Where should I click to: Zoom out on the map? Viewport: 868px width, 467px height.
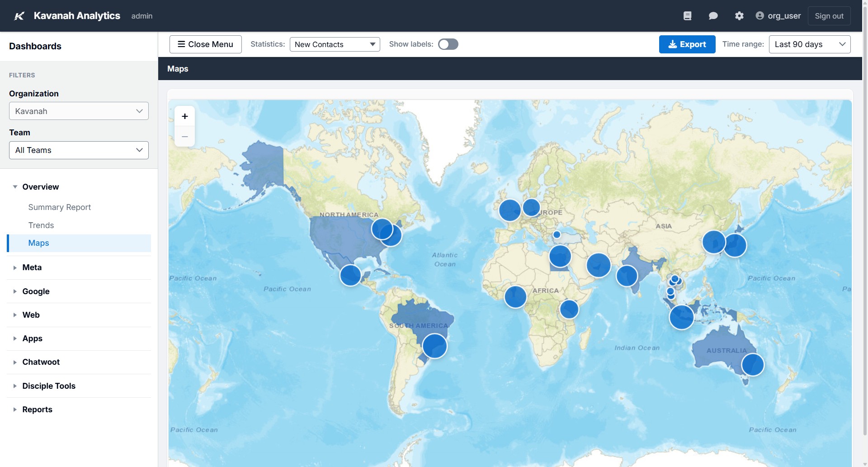184,136
